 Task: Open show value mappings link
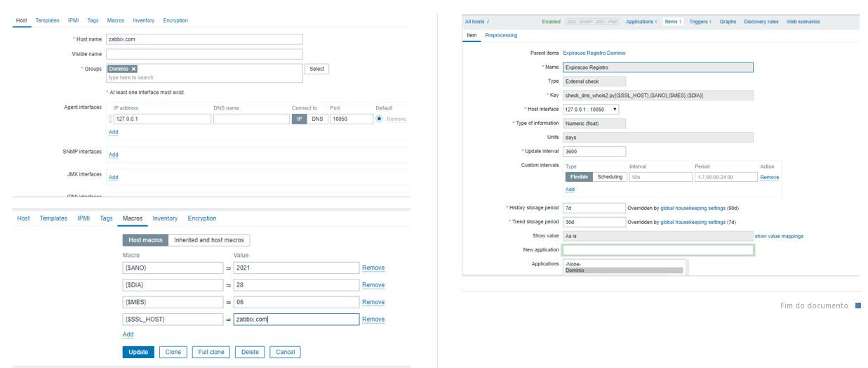pyautogui.click(x=779, y=236)
